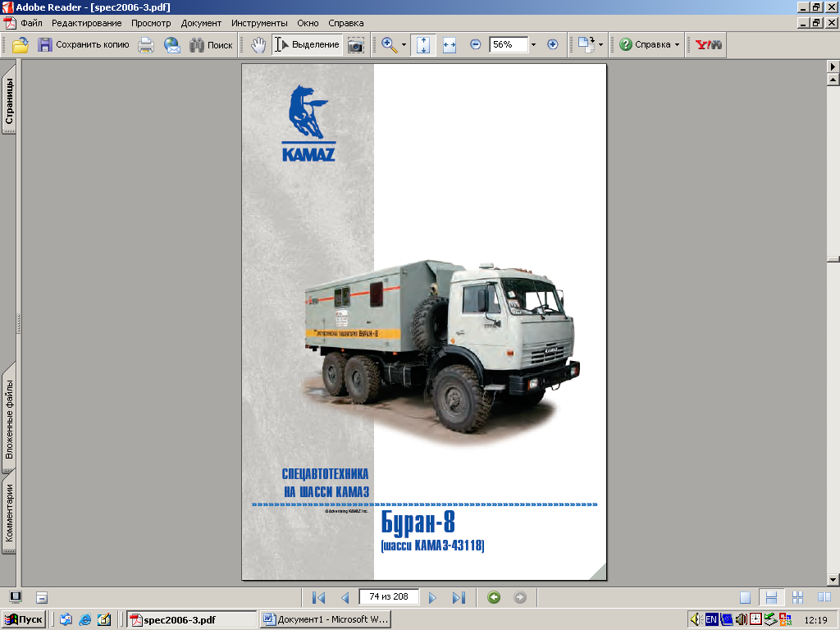The image size is (840, 630).
Task: Open a file with the folder icon
Action: [x=21, y=44]
